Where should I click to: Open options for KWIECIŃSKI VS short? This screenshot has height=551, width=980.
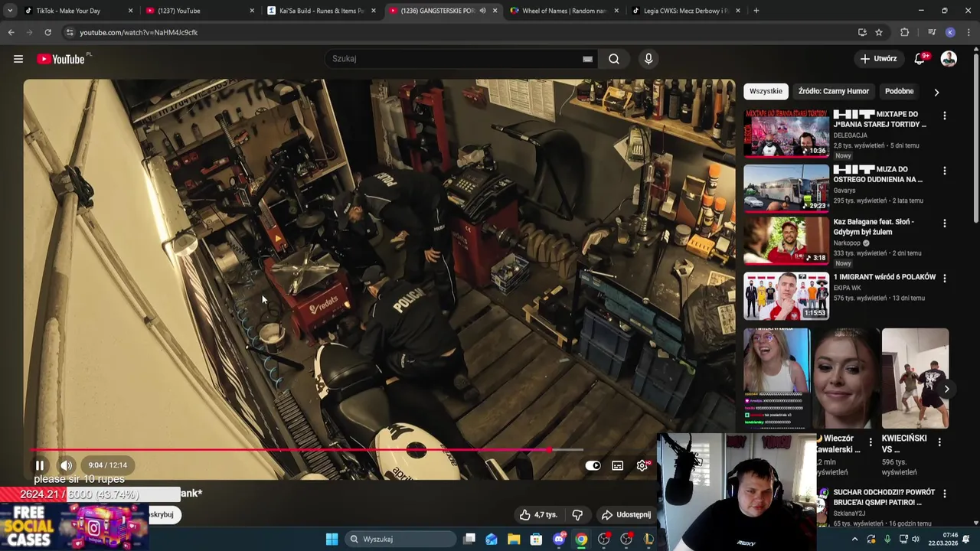(x=939, y=442)
